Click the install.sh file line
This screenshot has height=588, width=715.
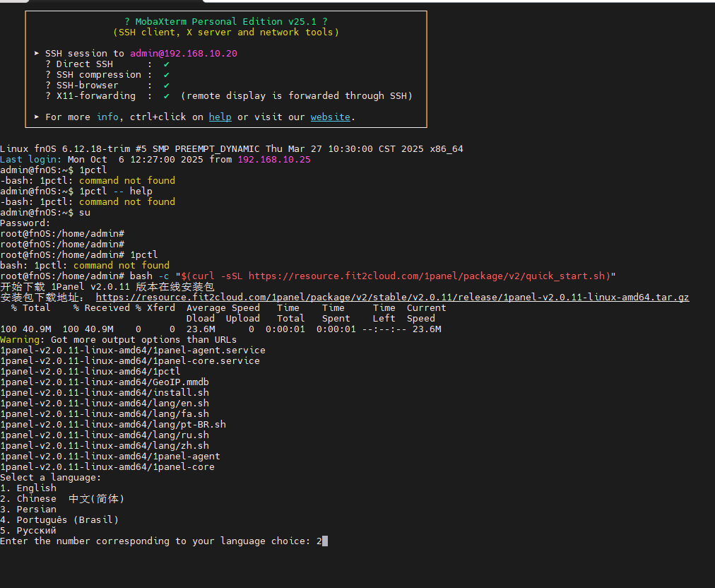(x=105, y=393)
